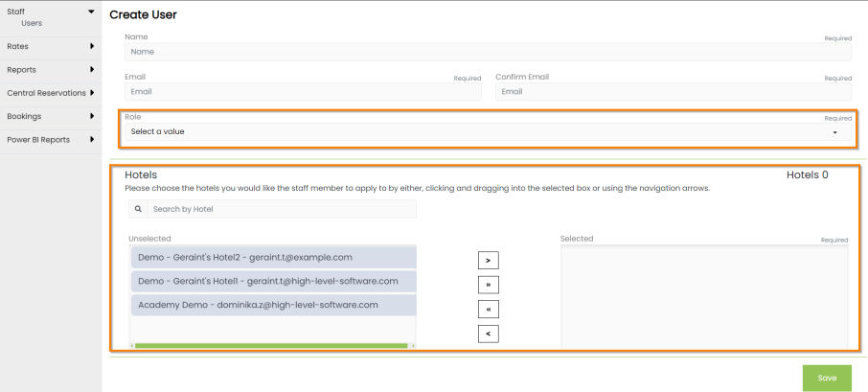Image resolution: width=868 pixels, height=392 pixels.
Task: Click the move-all-left double arrow button
Action: [488, 310]
